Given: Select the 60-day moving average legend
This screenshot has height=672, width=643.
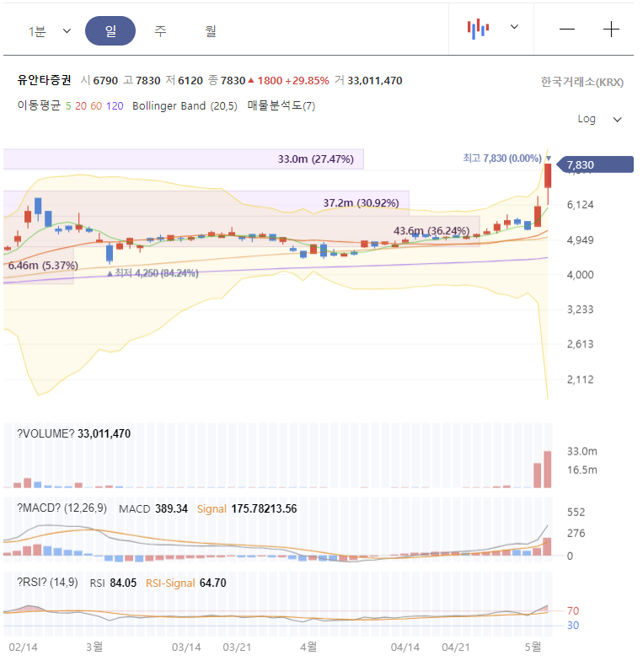Looking at the screenshot, I should click(x=96, y=106).
